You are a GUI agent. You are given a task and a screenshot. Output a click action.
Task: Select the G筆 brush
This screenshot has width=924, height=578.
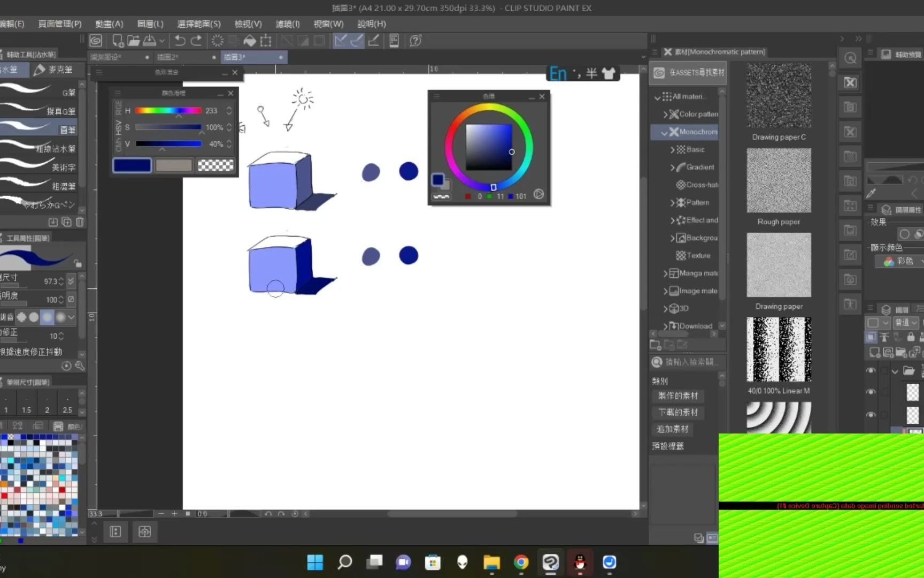pos(38,92)
